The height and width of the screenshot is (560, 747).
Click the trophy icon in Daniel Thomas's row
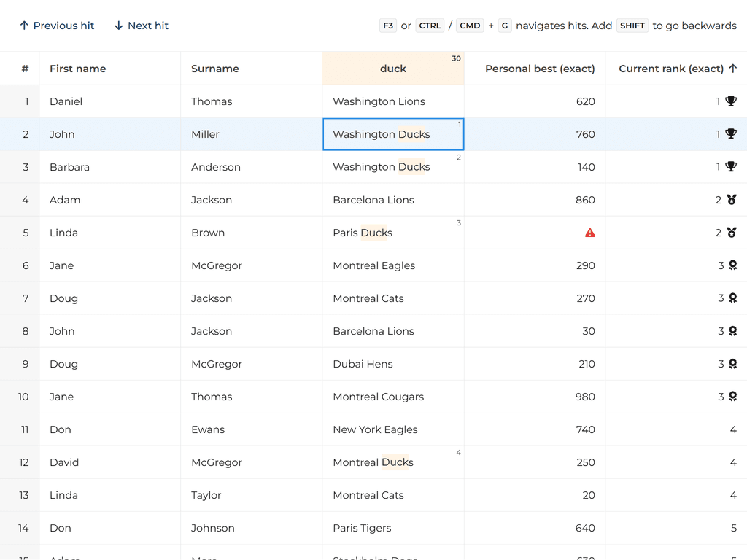point(731,101)
